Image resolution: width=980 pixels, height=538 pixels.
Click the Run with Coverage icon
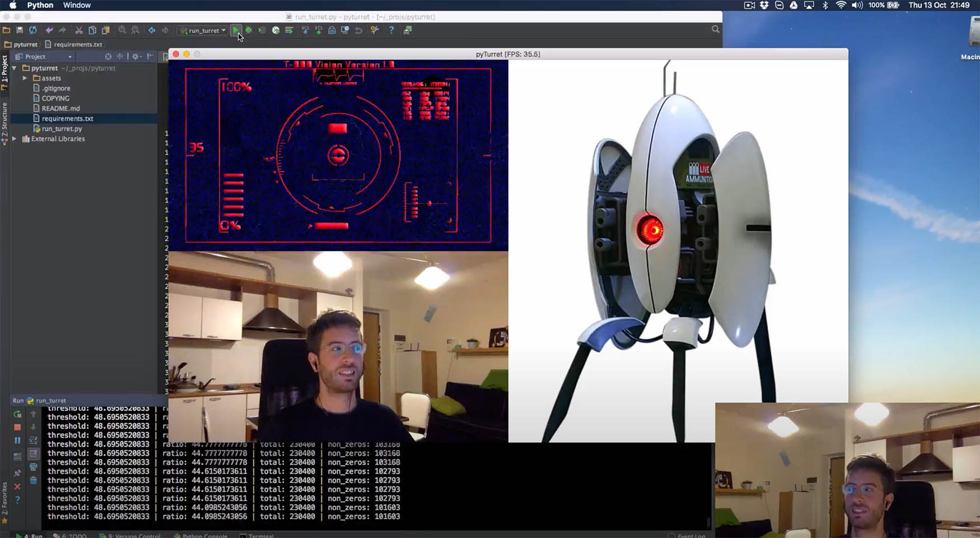pyautogui.click(x=262, y=30)
